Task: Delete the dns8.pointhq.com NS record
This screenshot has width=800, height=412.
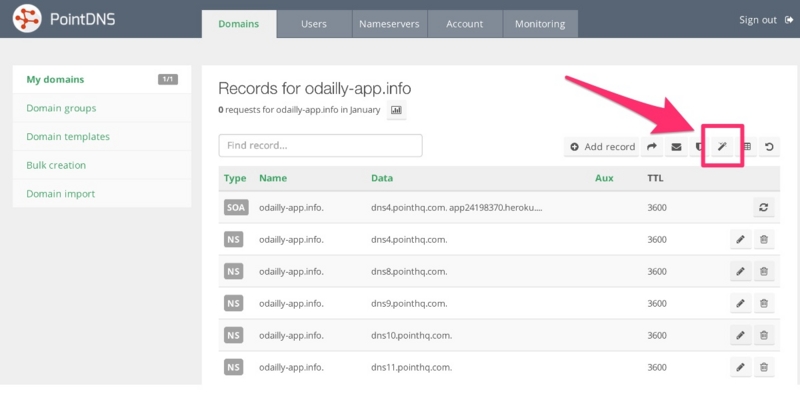Action: pos(764,271)
